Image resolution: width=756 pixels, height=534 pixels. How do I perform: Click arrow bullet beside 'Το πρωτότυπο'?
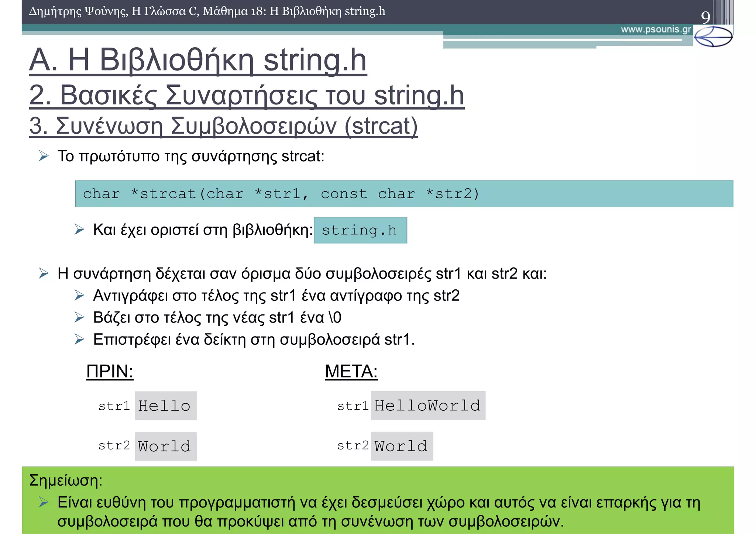pos(44,156)
